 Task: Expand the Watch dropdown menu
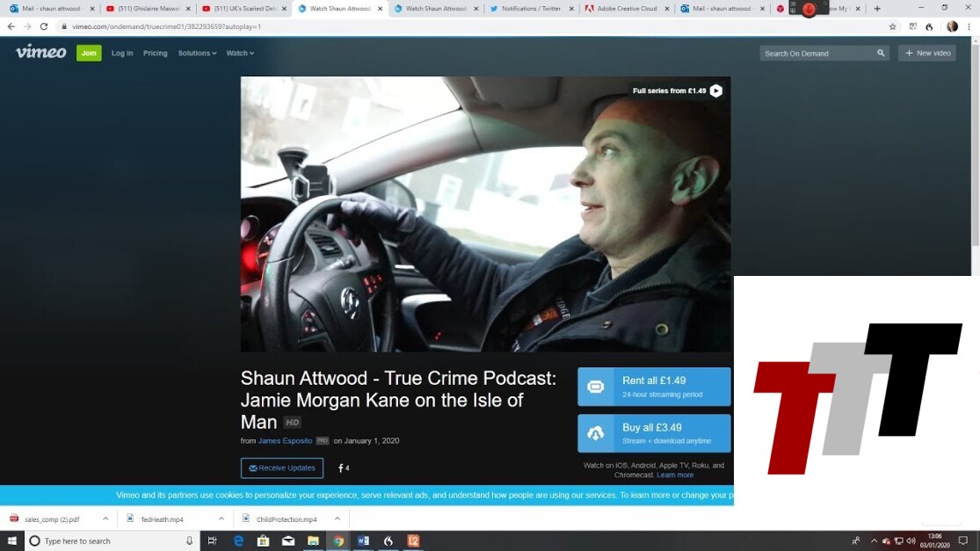click(240, 54)
